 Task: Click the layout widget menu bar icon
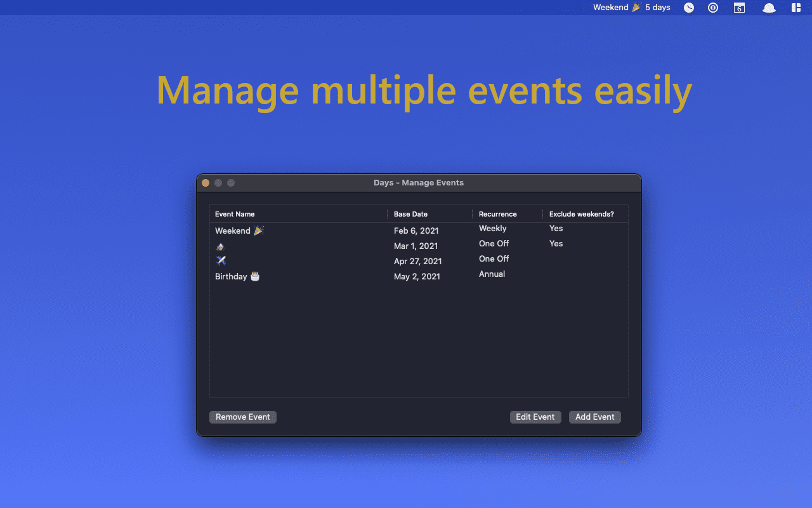[796, 8]
